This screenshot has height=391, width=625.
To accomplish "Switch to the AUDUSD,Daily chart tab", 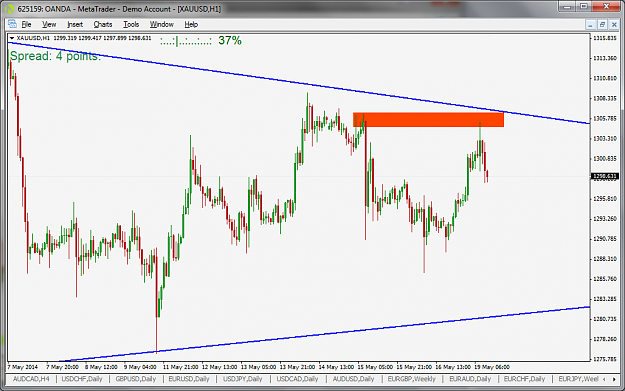I will [x=353, y=379].
